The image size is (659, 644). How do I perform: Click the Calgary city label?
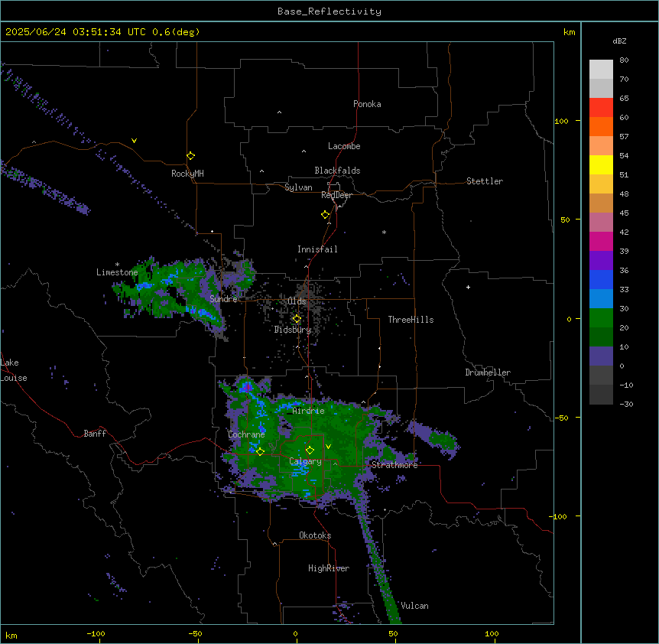pos(305,461)
